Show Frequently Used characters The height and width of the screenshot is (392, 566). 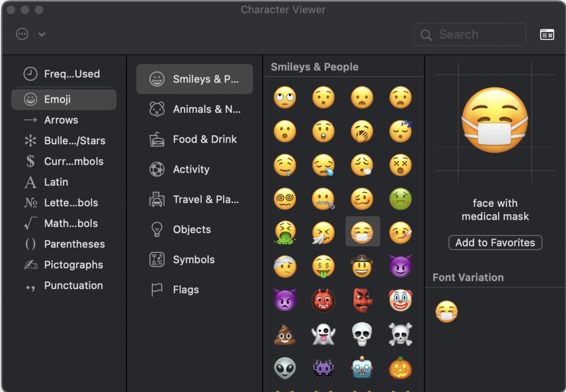click(x=72, y=74)
